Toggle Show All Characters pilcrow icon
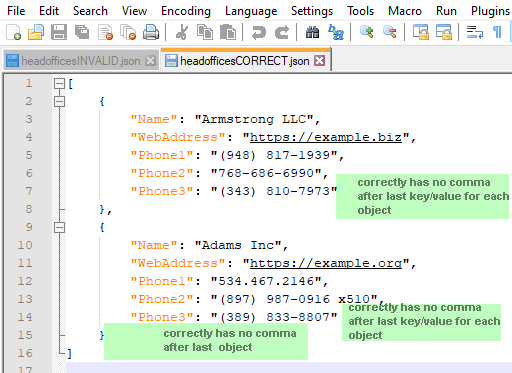Viewport: 512px width, 373px height. tap(497, 32)
